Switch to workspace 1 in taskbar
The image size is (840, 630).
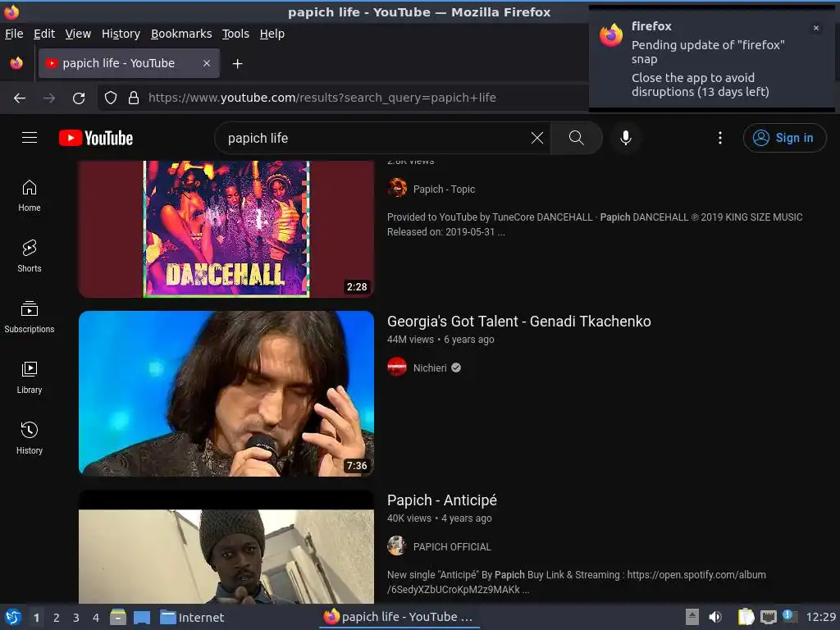[36, 618]
